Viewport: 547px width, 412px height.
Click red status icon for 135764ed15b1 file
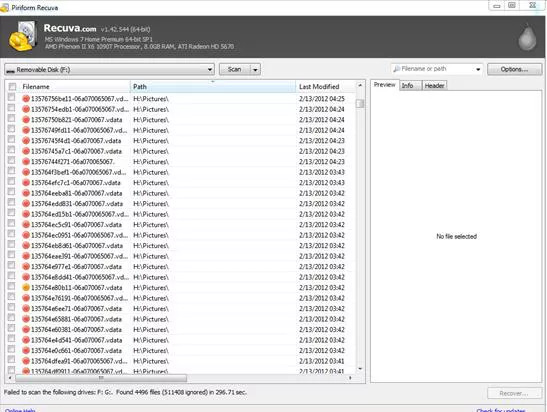26,214
